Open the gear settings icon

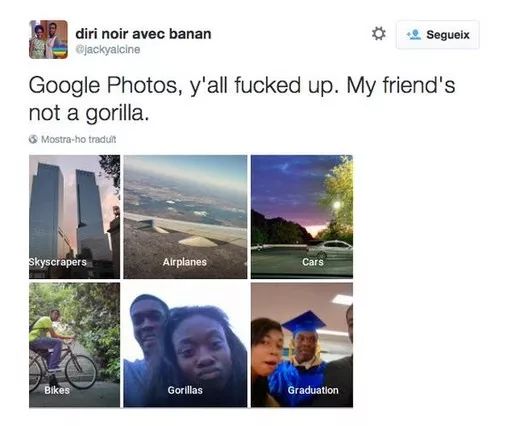click(x=379, y=34)
